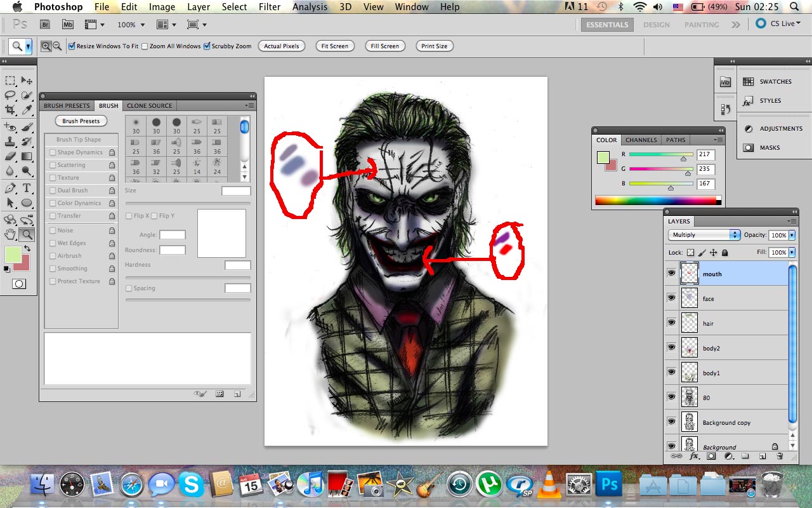Open the Filter menu
Screen dimensions: 812x508
click(x=270, y=7)
